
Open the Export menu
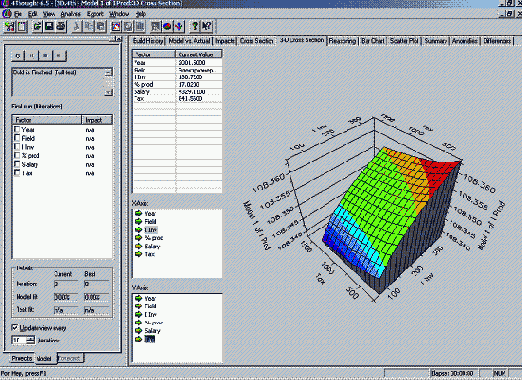pyautogui.click(x=95, y=14)
